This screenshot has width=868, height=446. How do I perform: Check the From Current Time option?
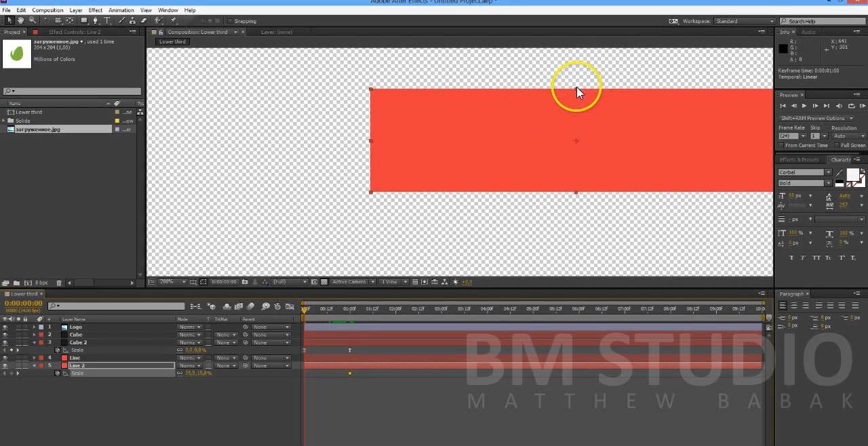pos(782,145)
